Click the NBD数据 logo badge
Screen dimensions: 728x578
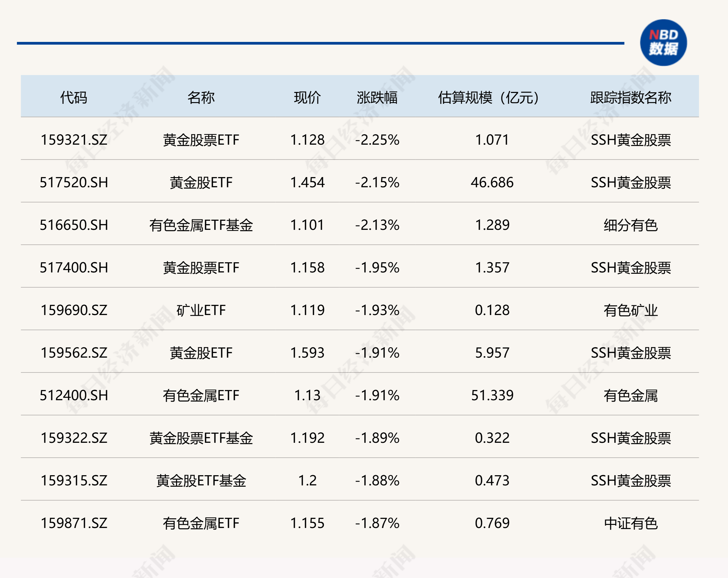pyautogui.click(x=663, y=43)
